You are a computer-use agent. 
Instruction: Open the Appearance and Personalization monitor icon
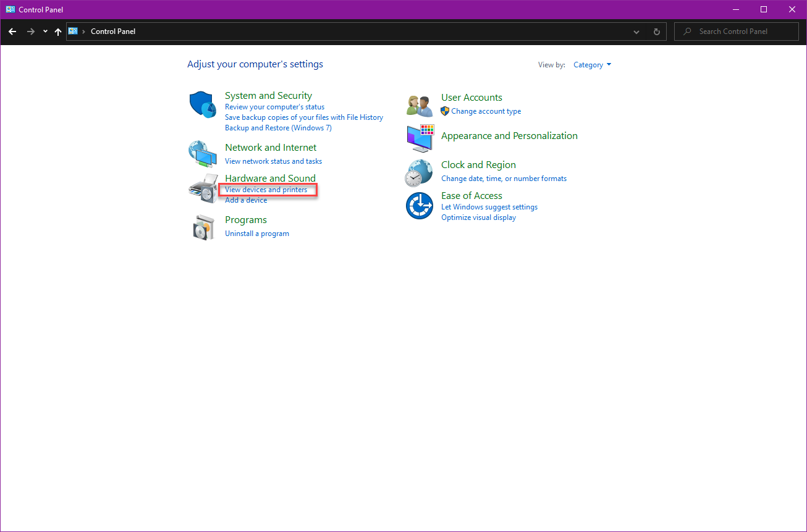pos(420,138)
